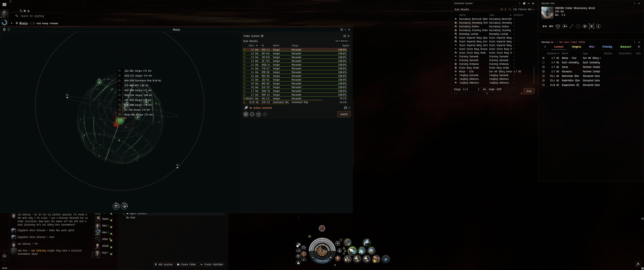This screenshot has height=270, width=644.
Task: Open the Overview window options menu
Action: [634, 42]
